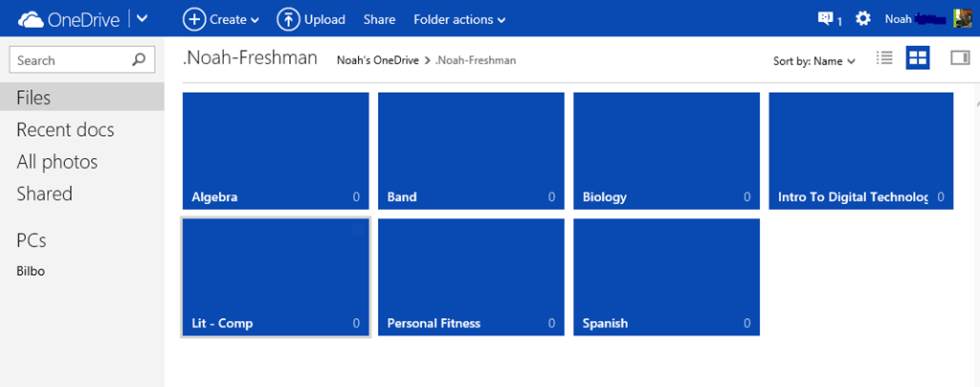Screen dimensions: 980x387
Task: Select All photos in sidebar
Action: point(57,162)
